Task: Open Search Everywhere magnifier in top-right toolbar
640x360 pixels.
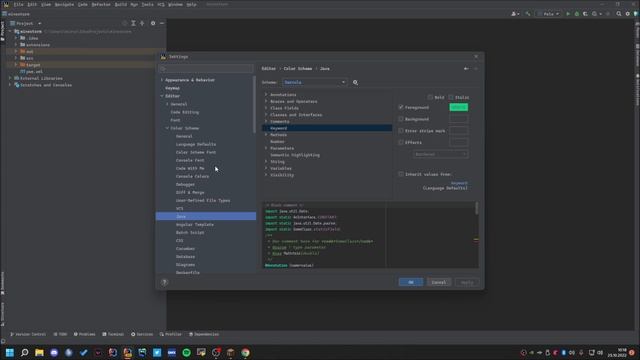Action: [x=619, y=14]
